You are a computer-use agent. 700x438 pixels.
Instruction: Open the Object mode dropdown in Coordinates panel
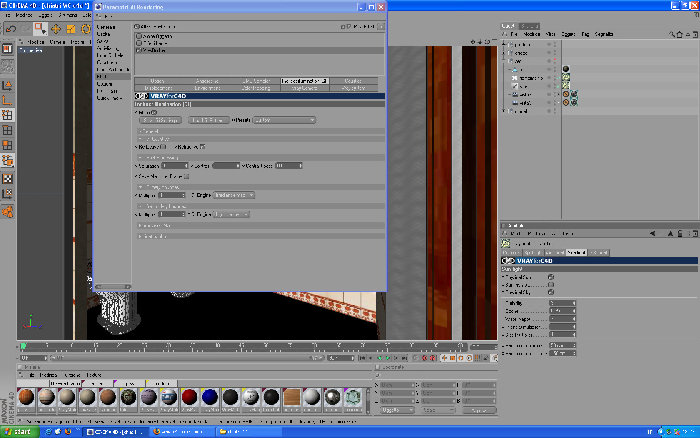pos(396,410)
